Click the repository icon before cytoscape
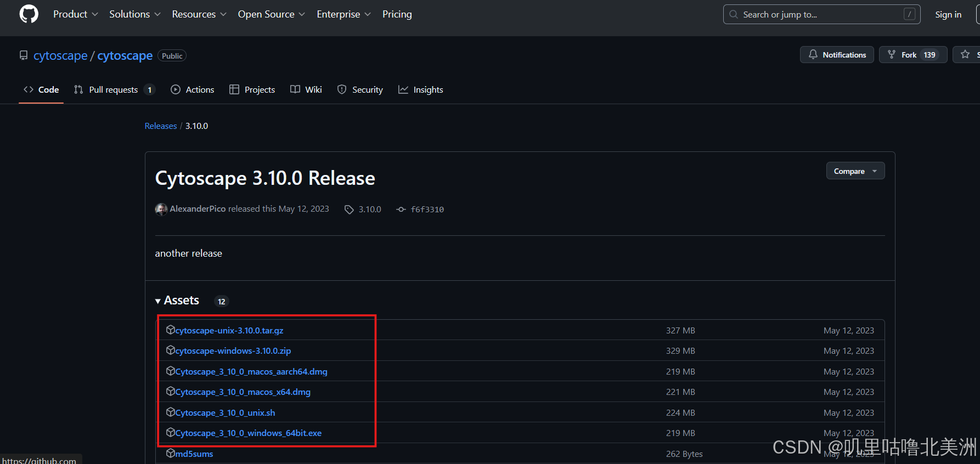The image size is (980, 464). click(24, 55)
